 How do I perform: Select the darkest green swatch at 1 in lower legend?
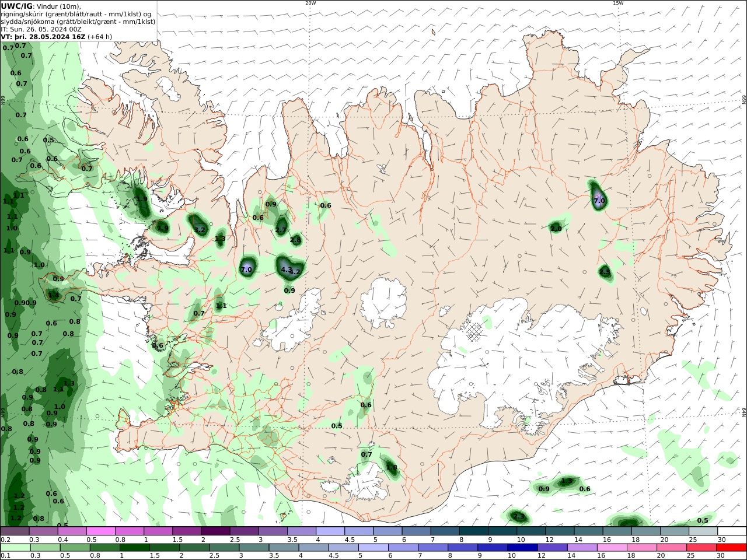(x=134, y=548)
